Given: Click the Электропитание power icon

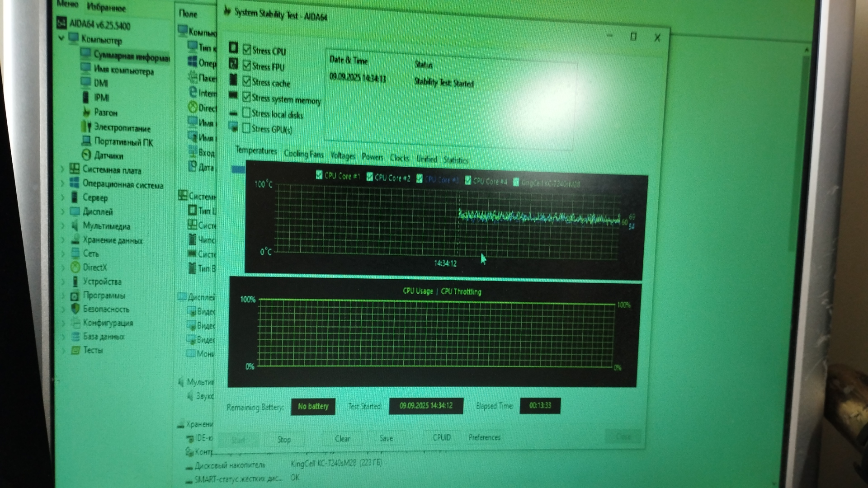Looking at the screenshot, I should click(86, 127).
